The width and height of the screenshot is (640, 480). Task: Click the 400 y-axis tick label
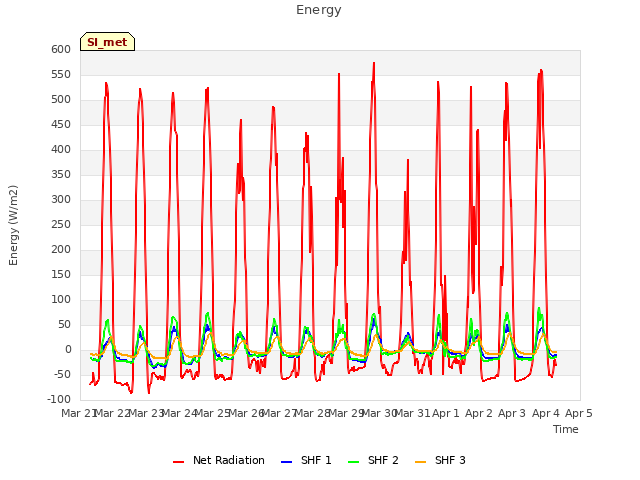[x=61, y=149]
